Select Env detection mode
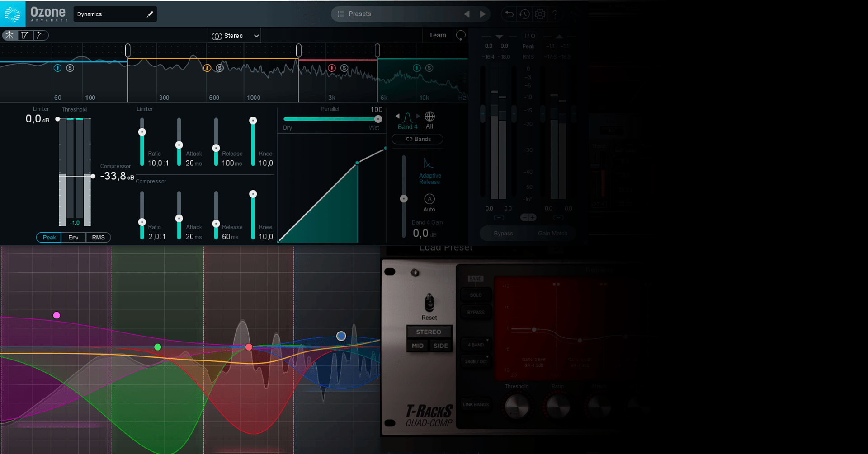Viewport: 868px width, 454px height. tap(73, 238)
